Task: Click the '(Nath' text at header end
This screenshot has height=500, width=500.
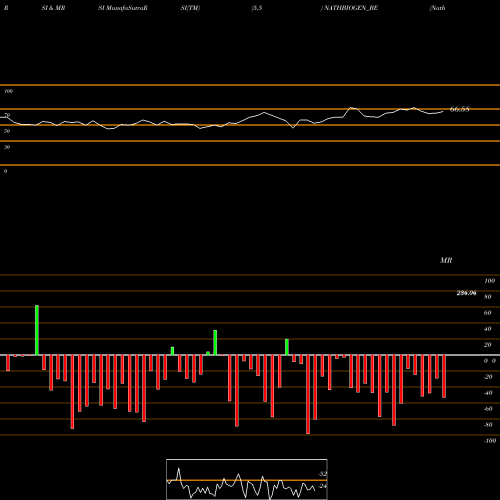Action: [x=437, y=8]
